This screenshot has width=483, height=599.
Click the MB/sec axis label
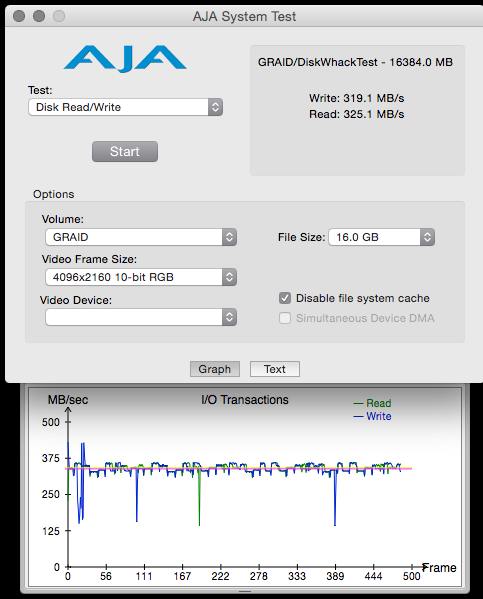pos(68,400)
